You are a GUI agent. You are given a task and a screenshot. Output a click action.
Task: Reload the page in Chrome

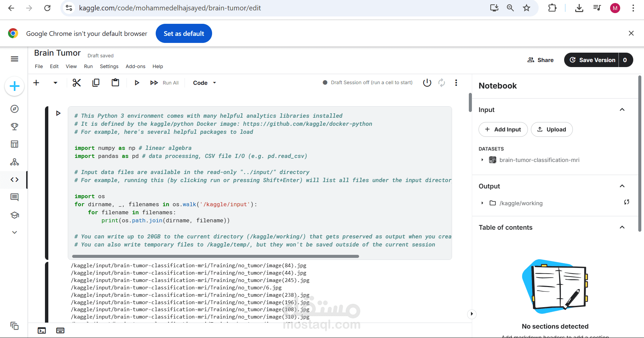(x=47, y=8)
